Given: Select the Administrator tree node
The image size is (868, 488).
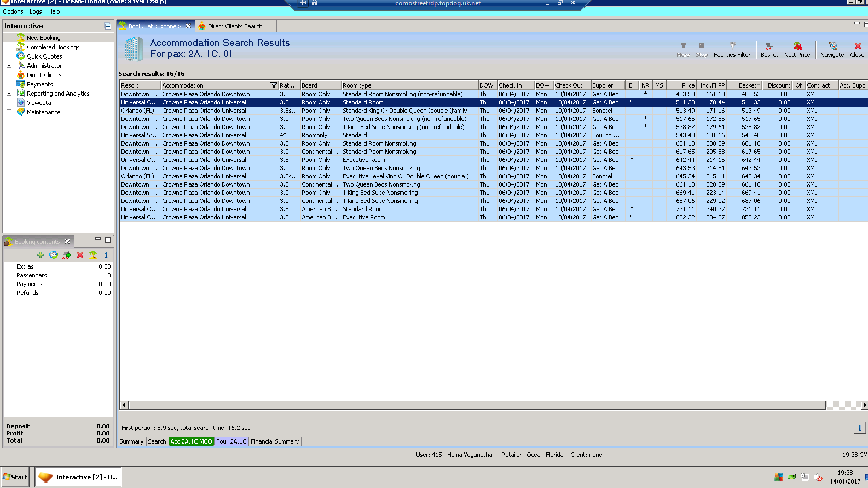Looking at the screenshot, I should pyautogui.click(x=44, y=66).
